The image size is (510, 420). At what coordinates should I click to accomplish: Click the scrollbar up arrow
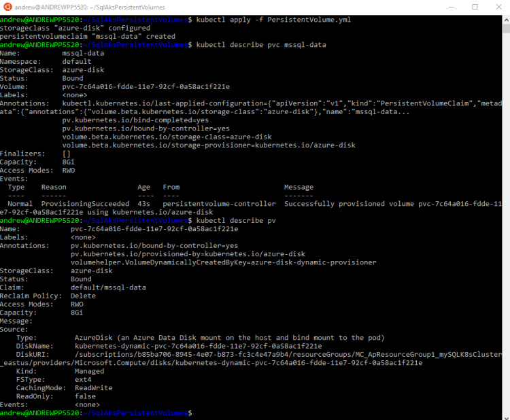tap(505, 19)
